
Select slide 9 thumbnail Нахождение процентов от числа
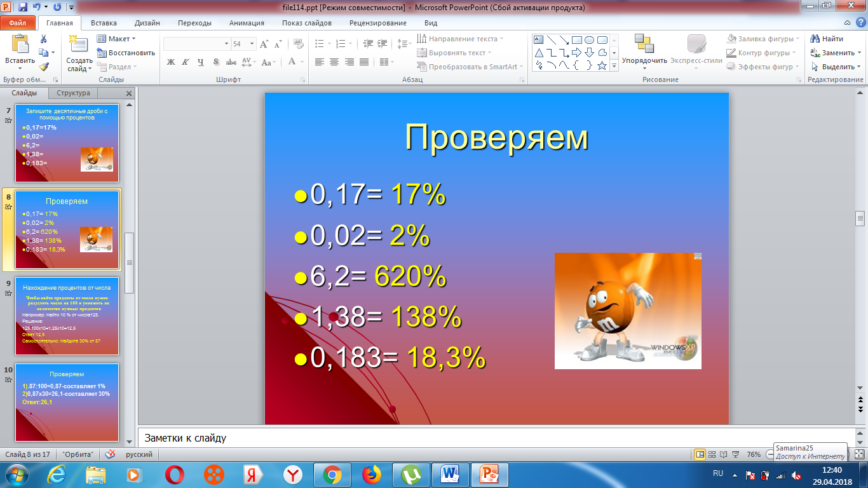(67, 316)
